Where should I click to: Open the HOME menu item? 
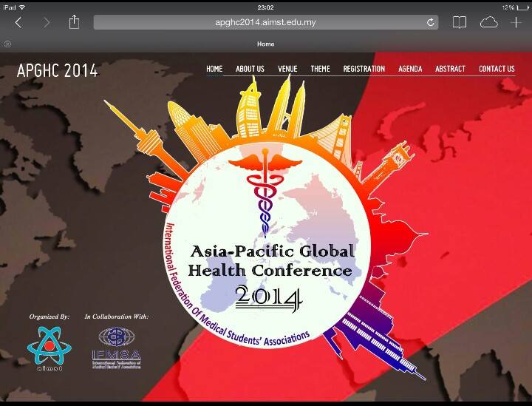[214, 69]
